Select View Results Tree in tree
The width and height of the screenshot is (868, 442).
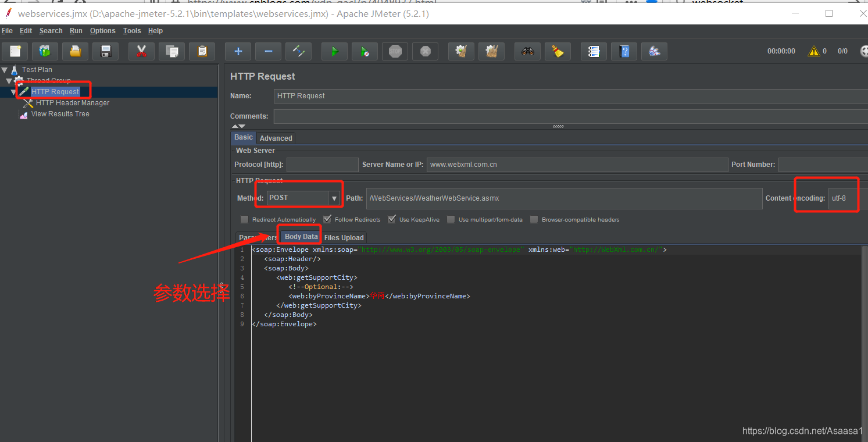pyautogui.click(x=60, y=114)
